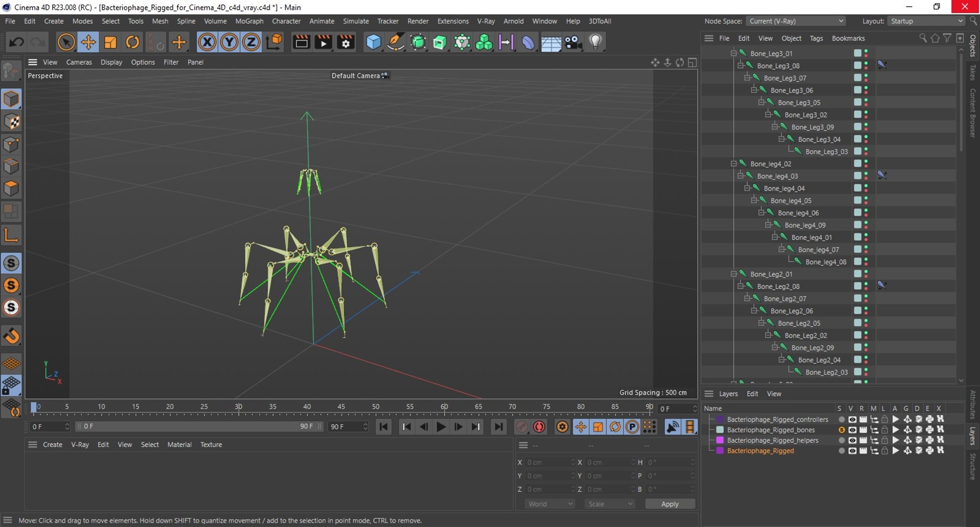980x527 pixels.
Task: Click Play Forwards button
Action: point(441,427)
